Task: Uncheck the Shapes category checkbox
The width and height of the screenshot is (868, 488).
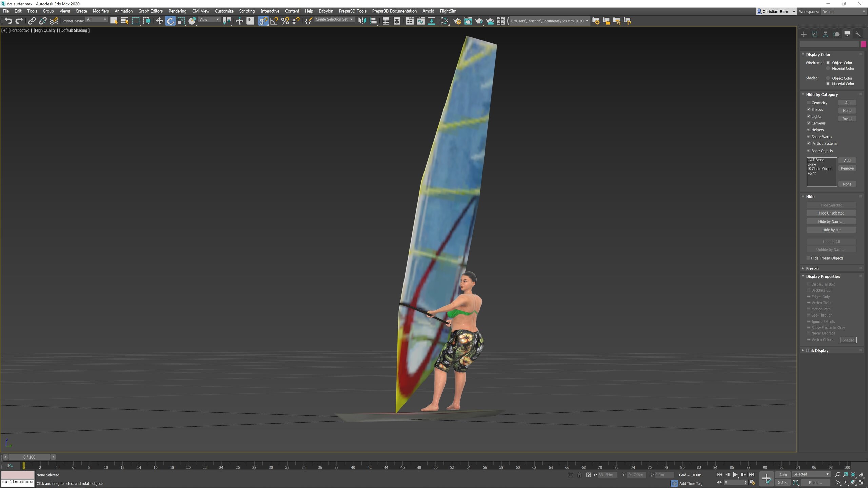Action: coord(809,109)
